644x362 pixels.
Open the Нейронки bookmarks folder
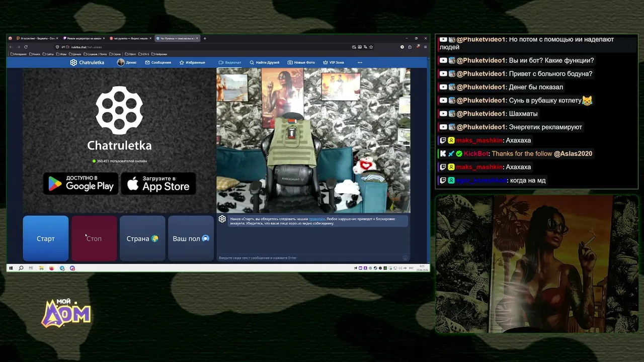159,54
